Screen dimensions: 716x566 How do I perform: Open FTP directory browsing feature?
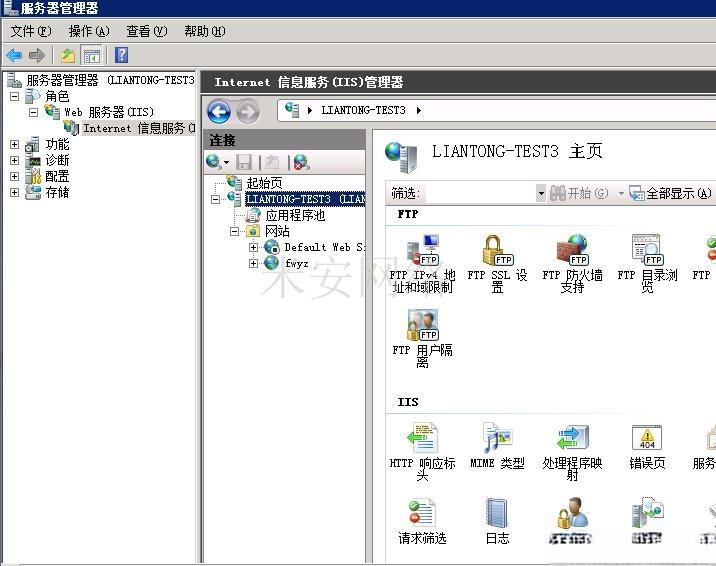point(647,263)
